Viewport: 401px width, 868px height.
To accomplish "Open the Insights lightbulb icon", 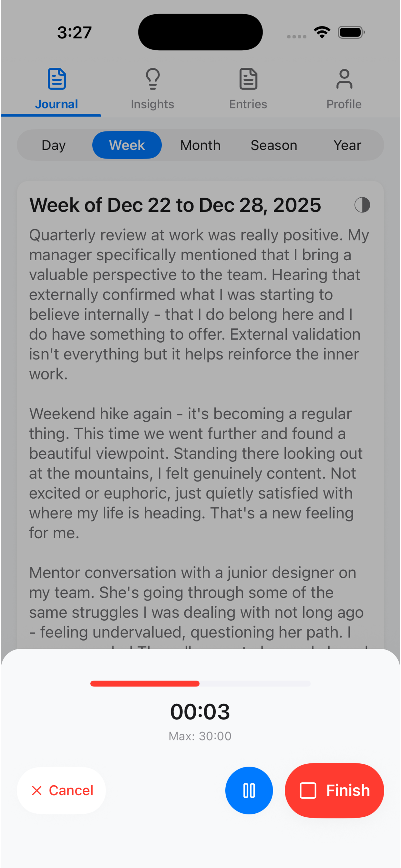I will (x=152, y=79).
